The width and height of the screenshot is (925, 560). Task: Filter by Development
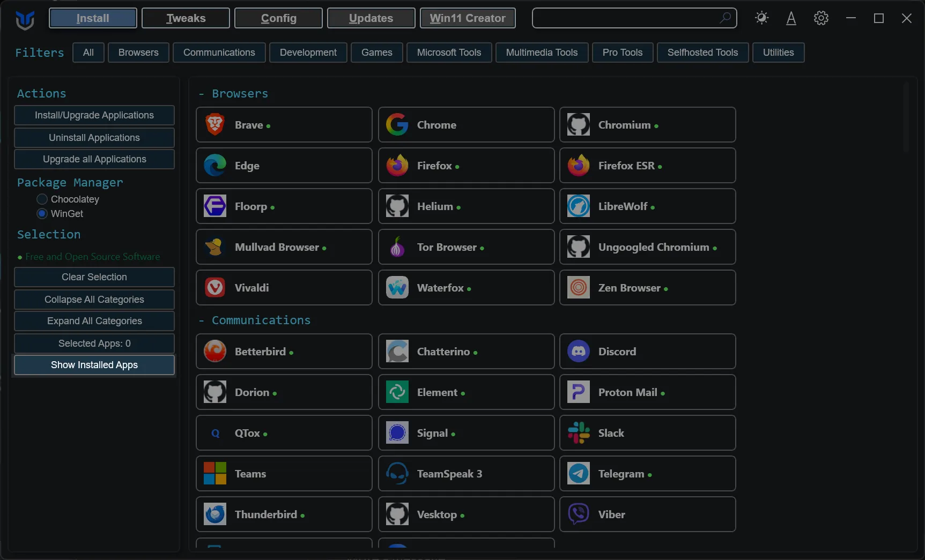click(308, 53)
